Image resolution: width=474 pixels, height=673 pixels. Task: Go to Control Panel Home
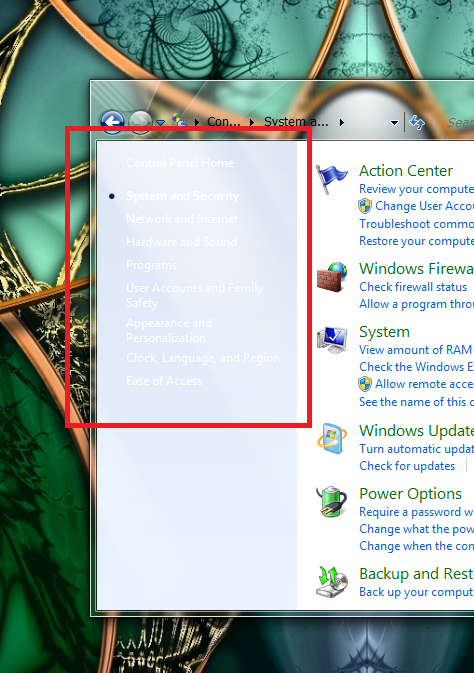tap(180, 163)
